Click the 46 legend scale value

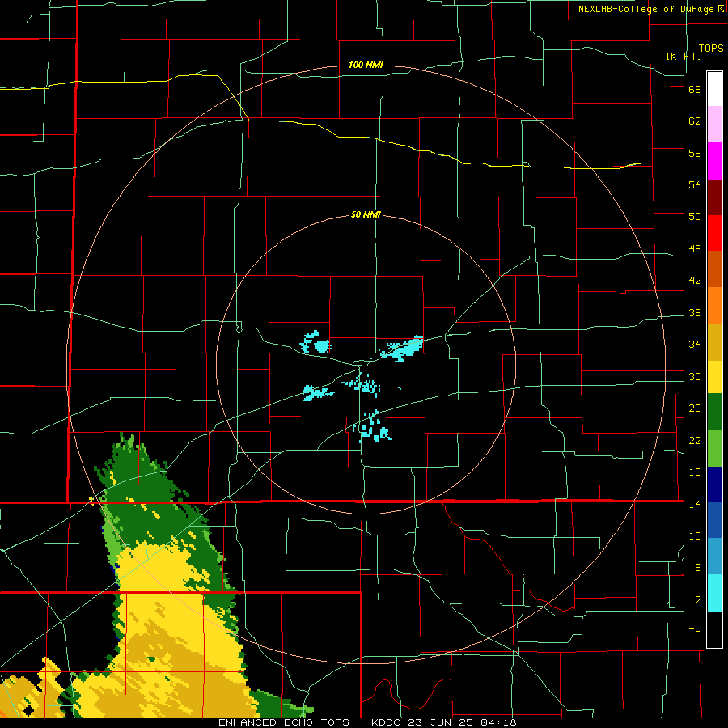(x=695, y=249)
